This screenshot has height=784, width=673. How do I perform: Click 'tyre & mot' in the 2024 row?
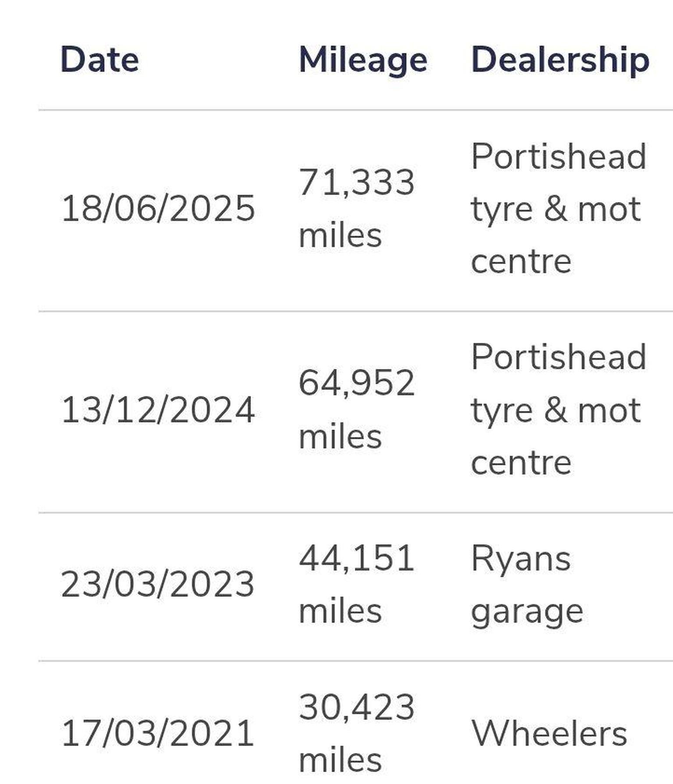556,411
